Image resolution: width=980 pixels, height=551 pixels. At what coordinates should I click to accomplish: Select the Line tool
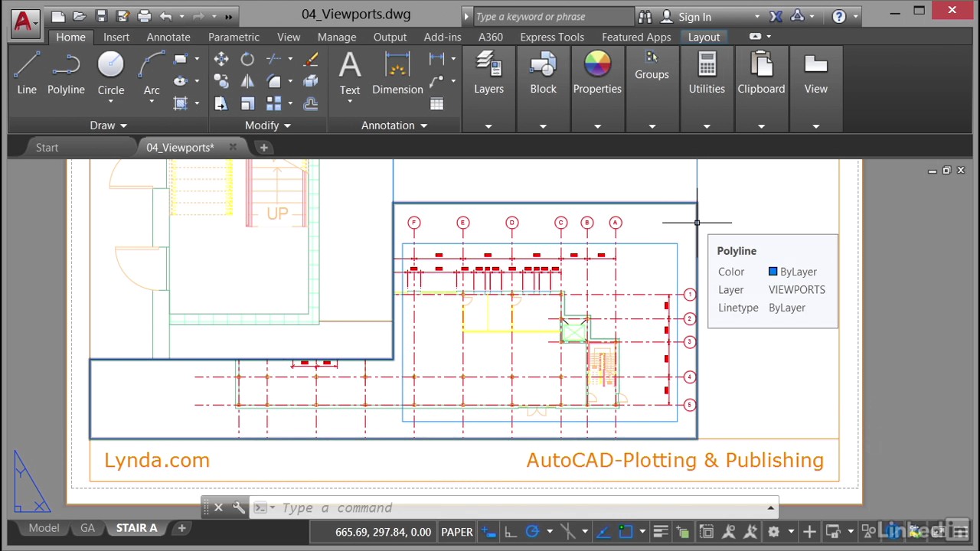[27, 74]
